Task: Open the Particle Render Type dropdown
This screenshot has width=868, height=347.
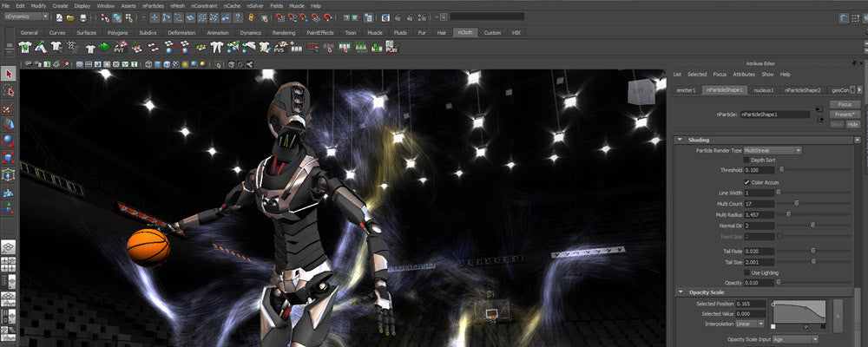Action: 773,150
